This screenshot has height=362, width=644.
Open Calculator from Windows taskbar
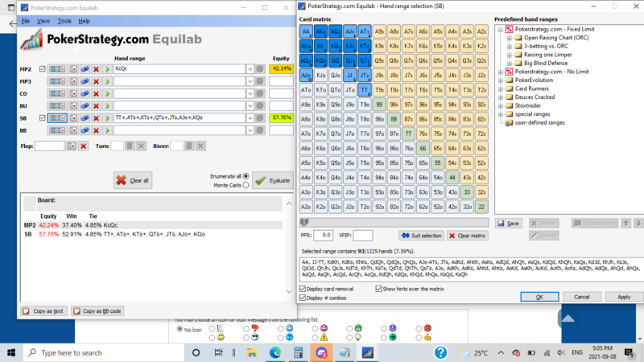[298, 352]
